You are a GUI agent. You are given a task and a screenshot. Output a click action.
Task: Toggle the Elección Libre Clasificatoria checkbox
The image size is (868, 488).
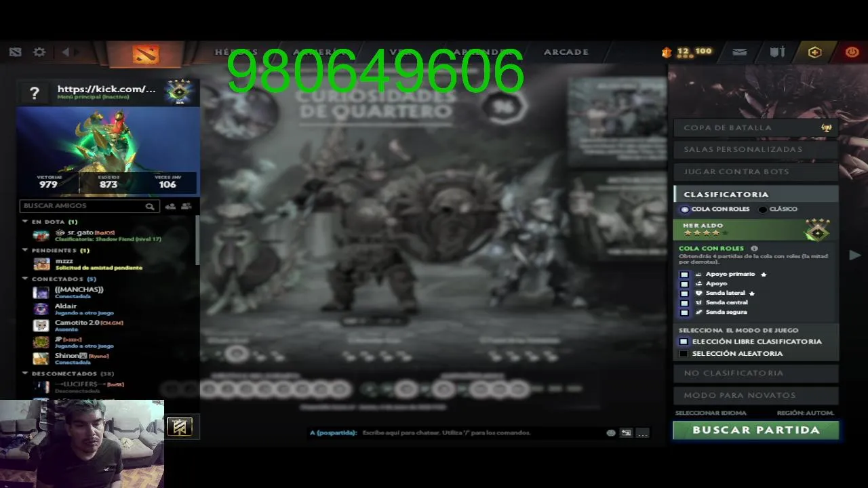684,342
